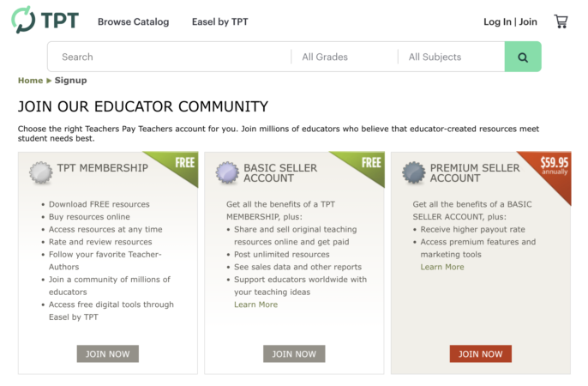This screenshot has height=386, width=588.
Task: Open the All Grades dropdown
Action: point(344,57)
